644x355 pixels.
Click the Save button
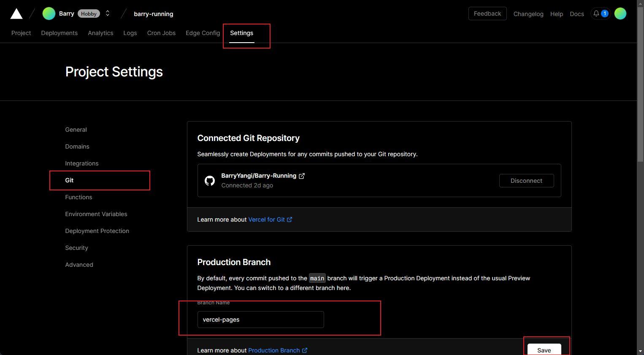[544, 350]
